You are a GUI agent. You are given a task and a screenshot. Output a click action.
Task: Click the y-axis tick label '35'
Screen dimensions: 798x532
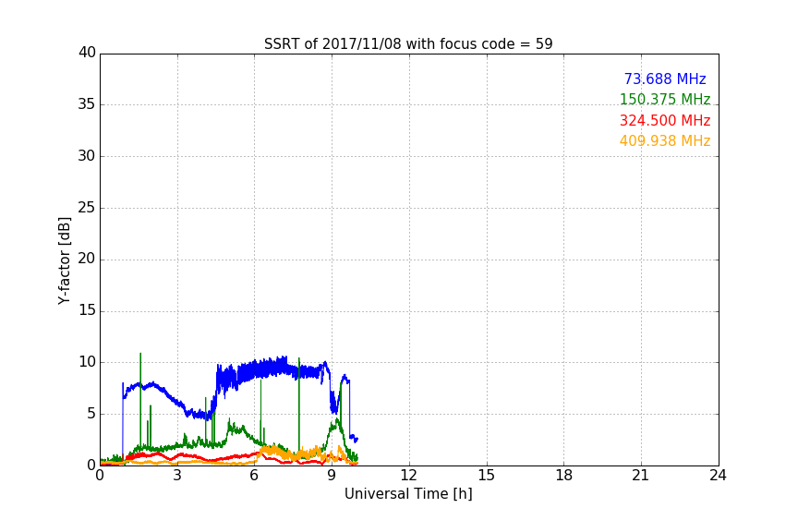click(x=87, y=104)
